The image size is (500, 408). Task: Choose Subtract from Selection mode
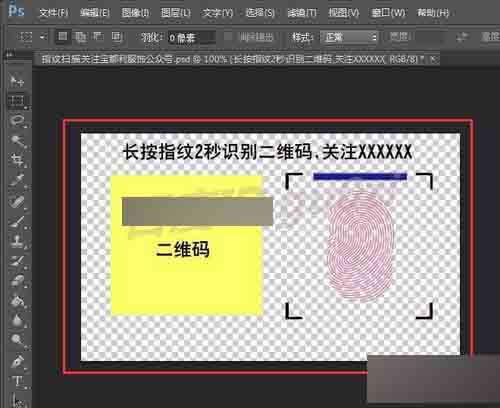coord(98,36)
